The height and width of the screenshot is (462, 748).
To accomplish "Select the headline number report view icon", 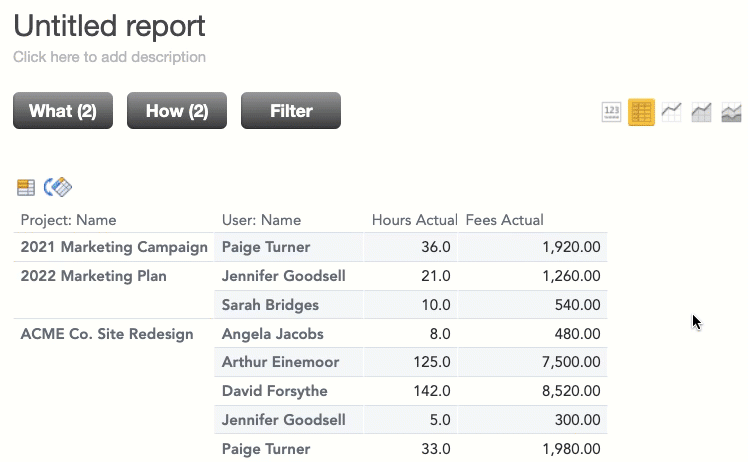I will tap(611, 113).
